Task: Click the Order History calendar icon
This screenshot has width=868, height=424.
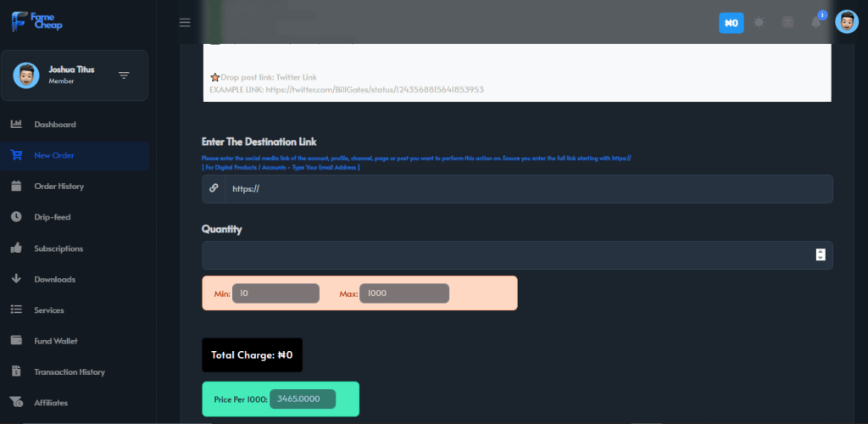Action: click(x=16, y=186)
